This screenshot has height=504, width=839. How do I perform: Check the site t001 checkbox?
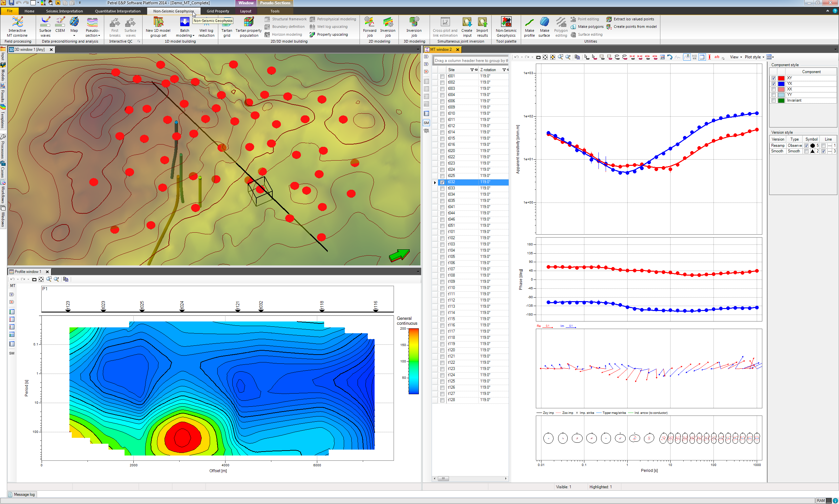click(x=442, y=76)
